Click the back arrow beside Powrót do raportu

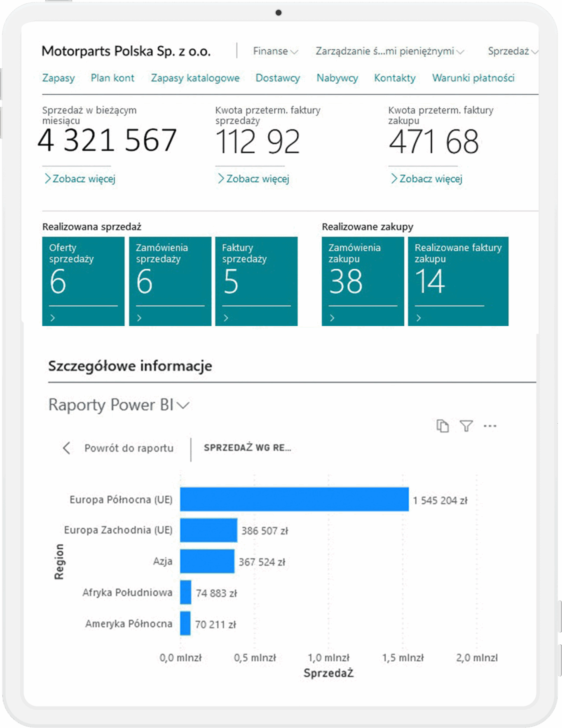click(x=66, y=448)
